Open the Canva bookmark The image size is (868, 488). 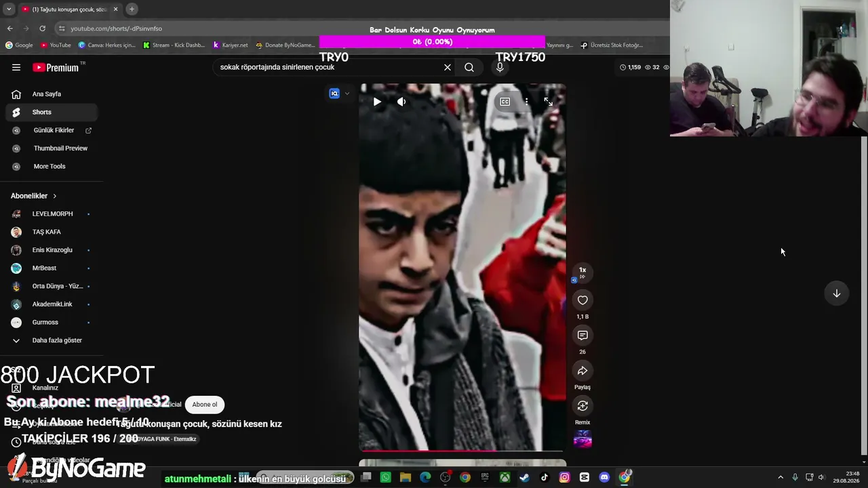(x=107, y=45)
